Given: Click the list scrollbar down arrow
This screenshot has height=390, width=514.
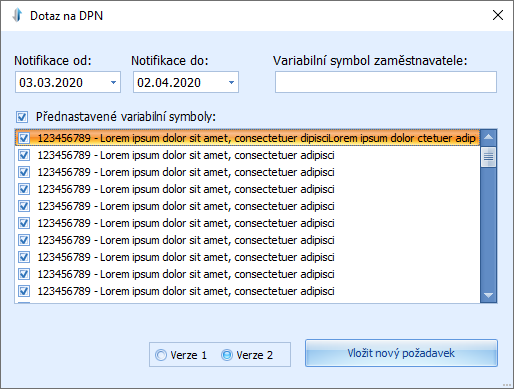Looking at the screenshot, I should [x=489, y=295].
